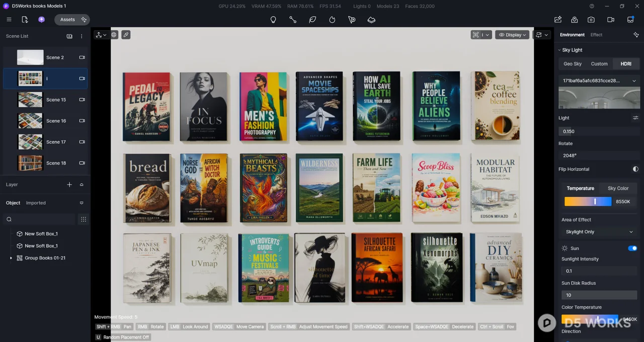This screenshot has height=342, width=644.
Task: Toggle camera icon for Scene 15
Action: click(82, 100)
